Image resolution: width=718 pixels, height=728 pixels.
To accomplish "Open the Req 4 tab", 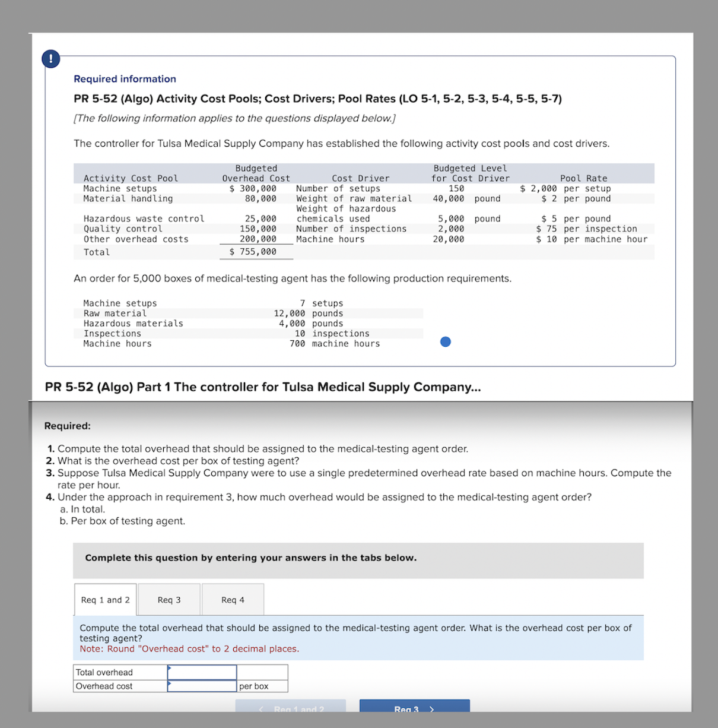I will pos(232,600).
